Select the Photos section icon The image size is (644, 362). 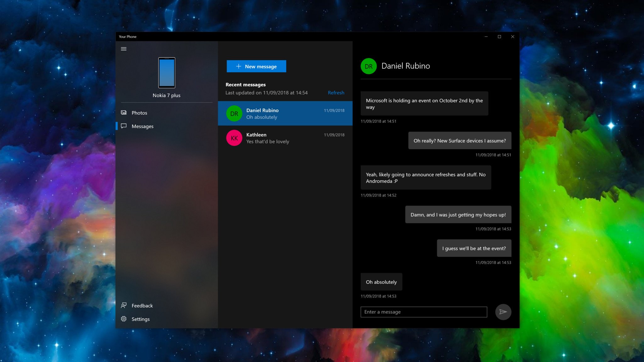pos(124,112)
